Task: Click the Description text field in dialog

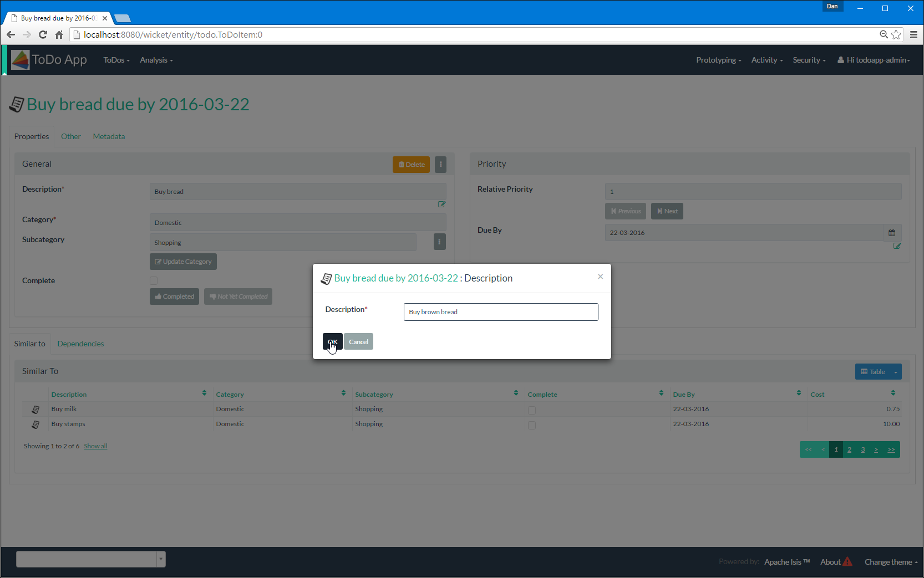Action: tap(500, 312)
